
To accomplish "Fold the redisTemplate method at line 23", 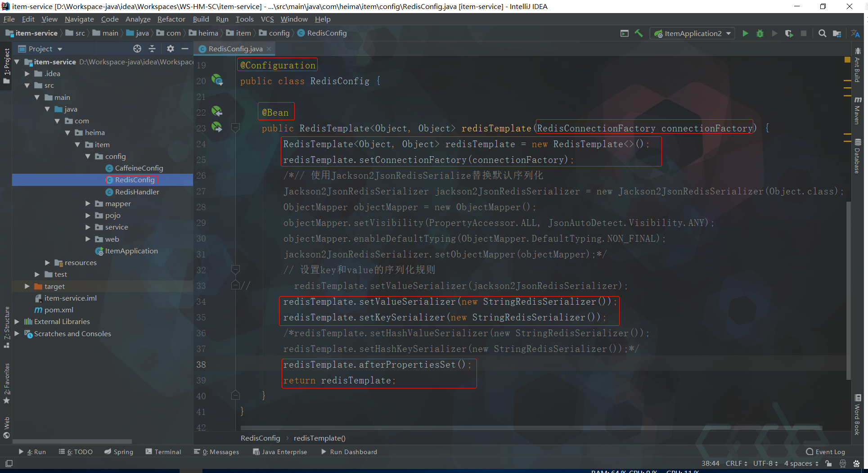I will click(235, 128).
